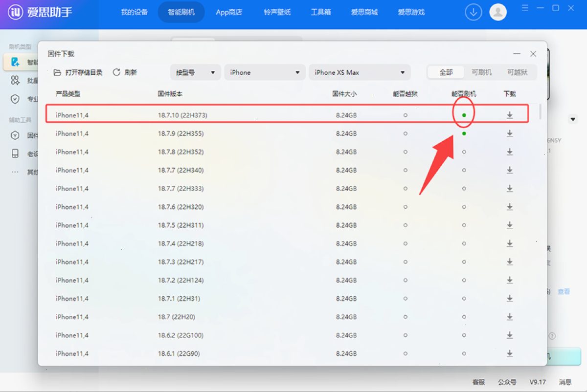Download firmware 18.7.9 (22H355)
The width and height of the screenshot is (587, 392).
pos(509,133)
